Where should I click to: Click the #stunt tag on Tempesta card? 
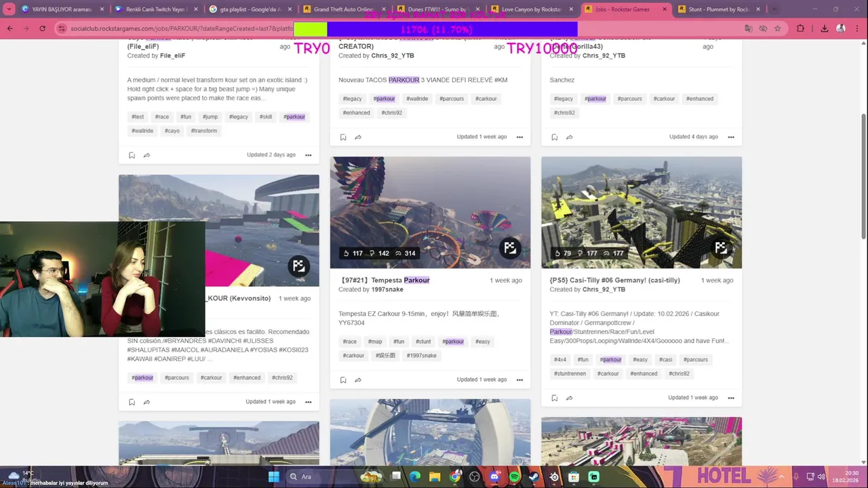(x=423, y=342)
